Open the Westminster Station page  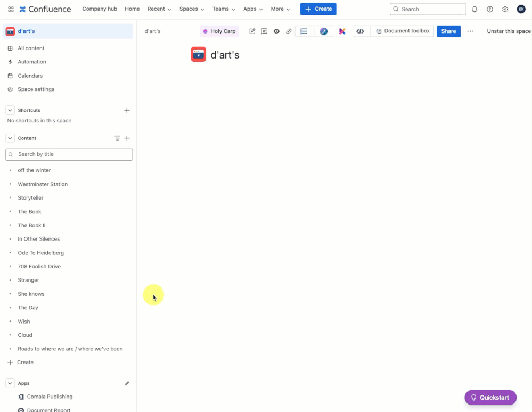[43, 184]
